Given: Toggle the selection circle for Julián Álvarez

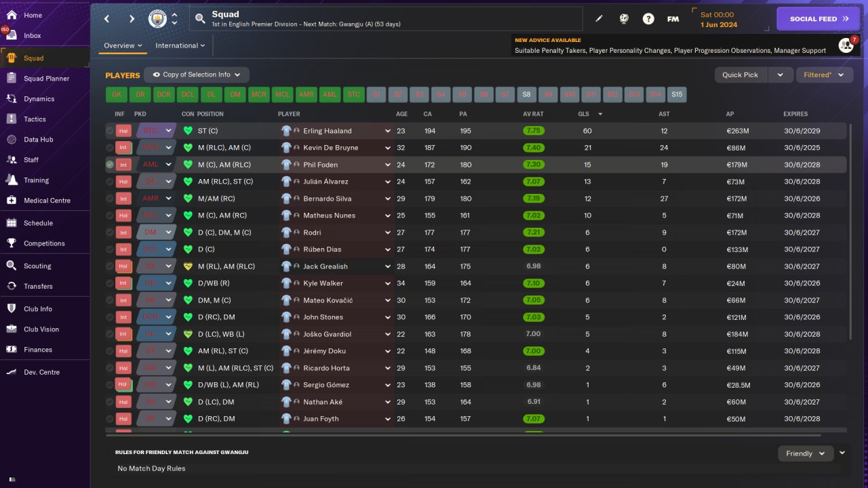Looking at the screenshot, I should 110,182.
